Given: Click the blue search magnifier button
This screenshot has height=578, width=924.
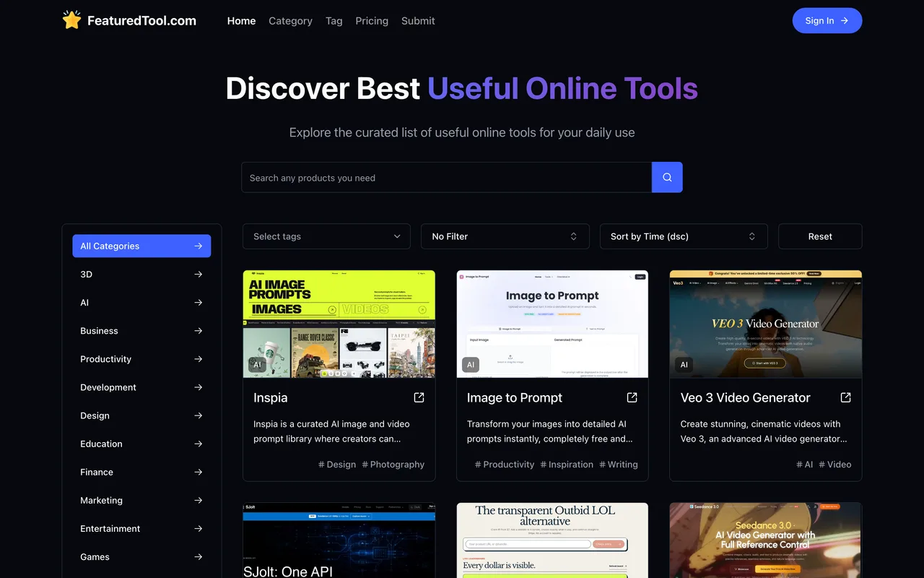Looking at the screenshot, I should 667,177.
